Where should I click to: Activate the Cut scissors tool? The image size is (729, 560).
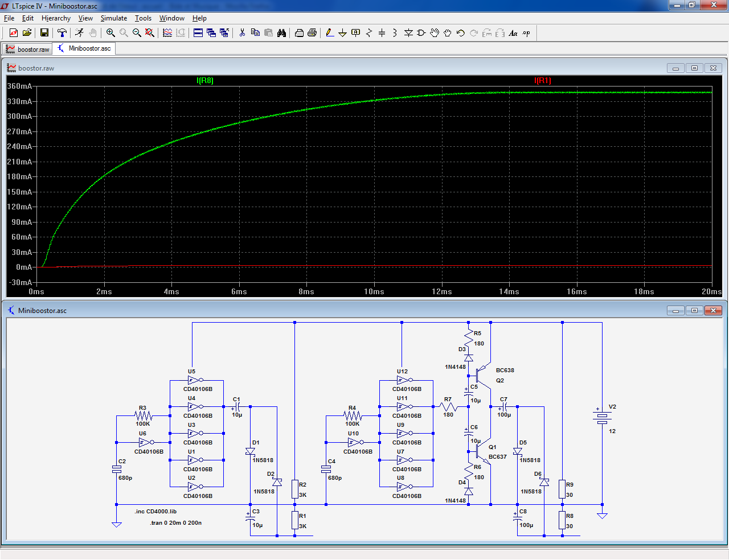coord(242,33)
